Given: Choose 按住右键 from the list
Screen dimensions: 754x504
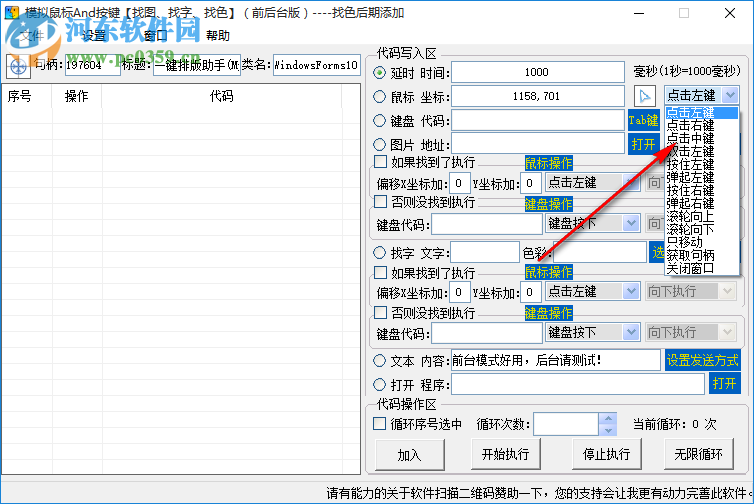Looking at the screenshot, I should (x=702, y=190).
